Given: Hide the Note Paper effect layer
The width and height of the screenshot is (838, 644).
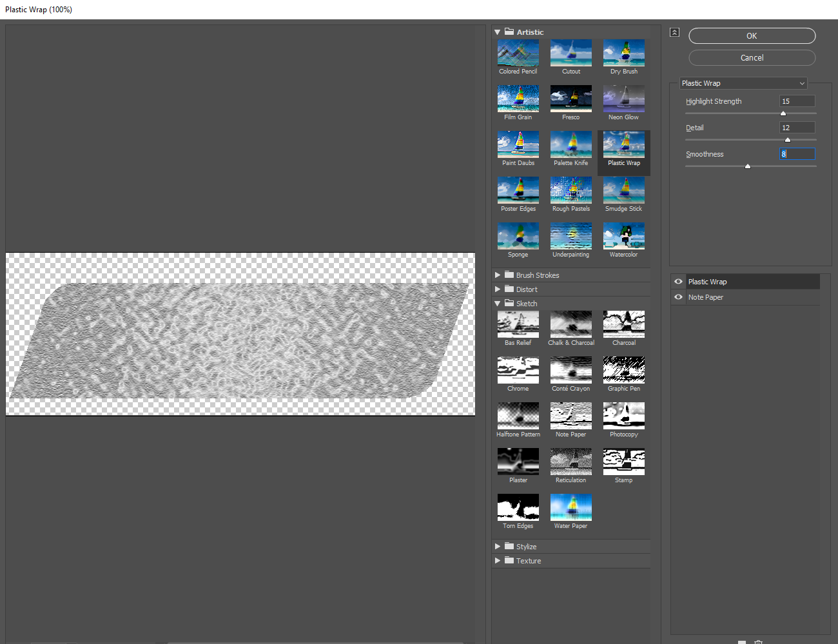Looking at the screenshot, I should pyautogui.click(x=678, y=297).
